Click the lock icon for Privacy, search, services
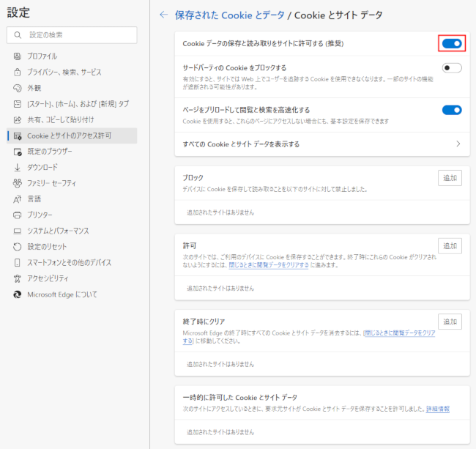Viewport: 476px width, 449px height. pyautogui.click(x=18, y=73)
